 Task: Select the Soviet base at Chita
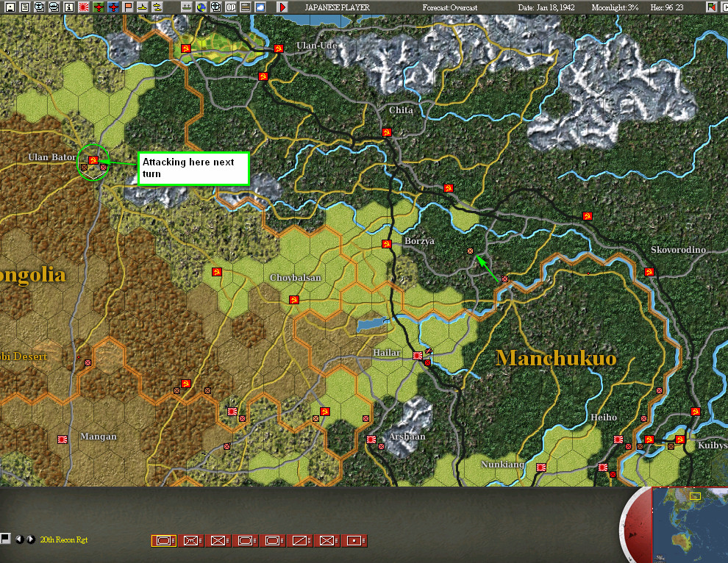point(386,132)
